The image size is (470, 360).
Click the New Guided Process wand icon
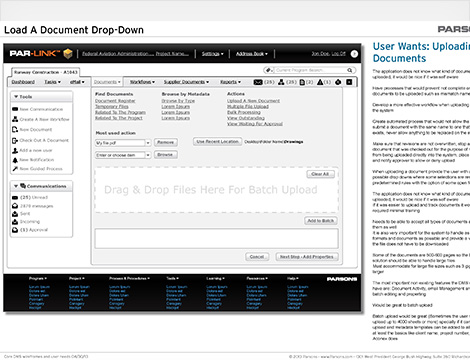15,169
